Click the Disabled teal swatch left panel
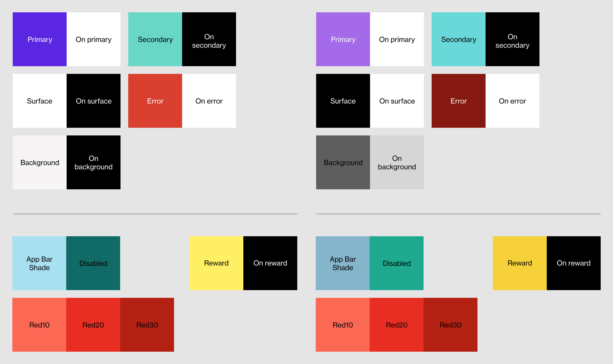 click(x=93, y=263)
